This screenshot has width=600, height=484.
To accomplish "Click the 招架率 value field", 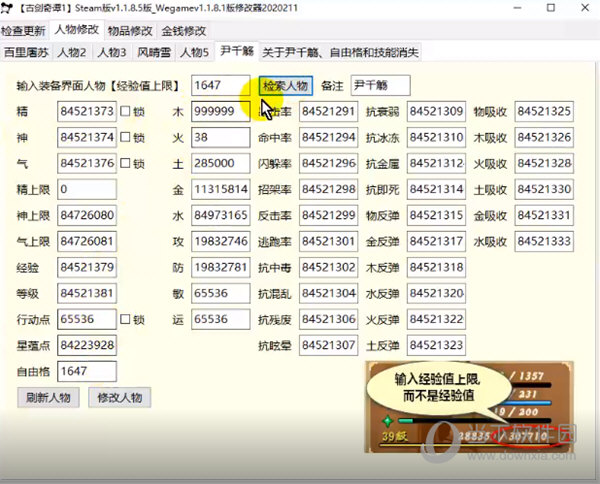I will coord(329,189).
